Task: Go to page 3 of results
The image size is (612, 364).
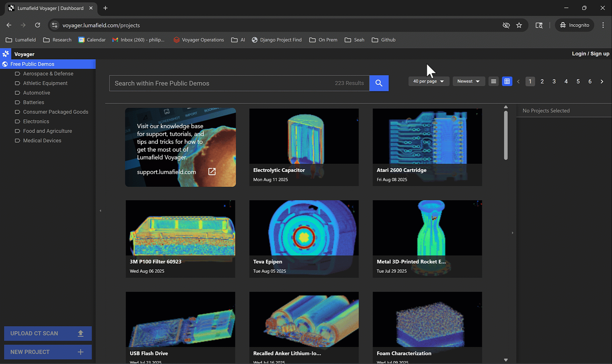Action: click(554, 82)
